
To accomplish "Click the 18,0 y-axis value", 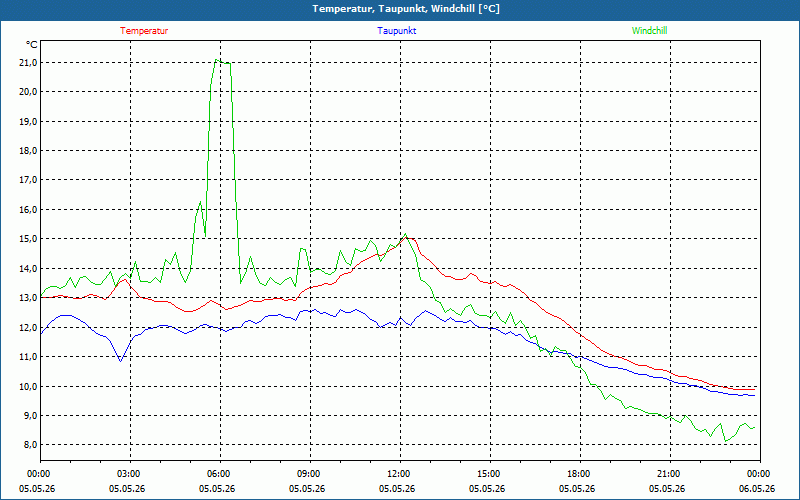I will 29,151.
